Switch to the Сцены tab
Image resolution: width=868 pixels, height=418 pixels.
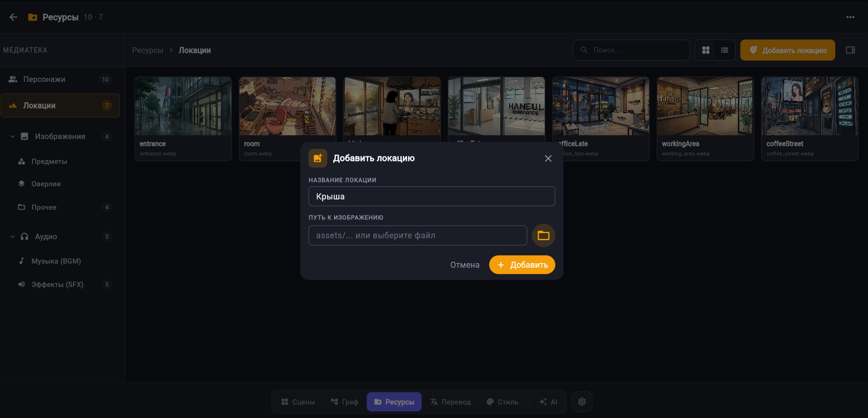(298, 402)
